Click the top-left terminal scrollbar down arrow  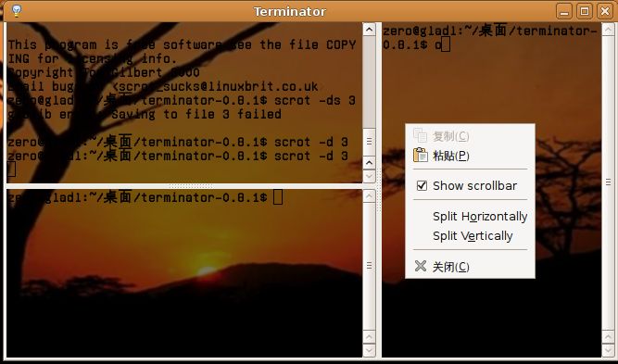point(369,176)
